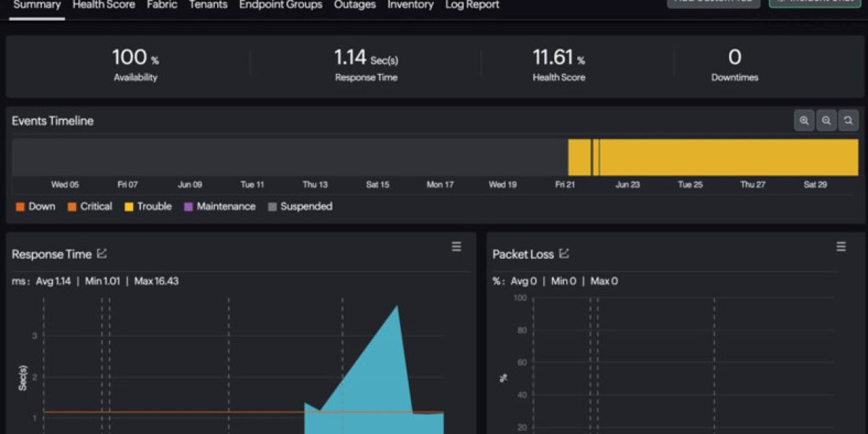This screenshot has height=434, width=868.
Task: Open Packet Loss chart pop-out icon
Action: (564, 254)
